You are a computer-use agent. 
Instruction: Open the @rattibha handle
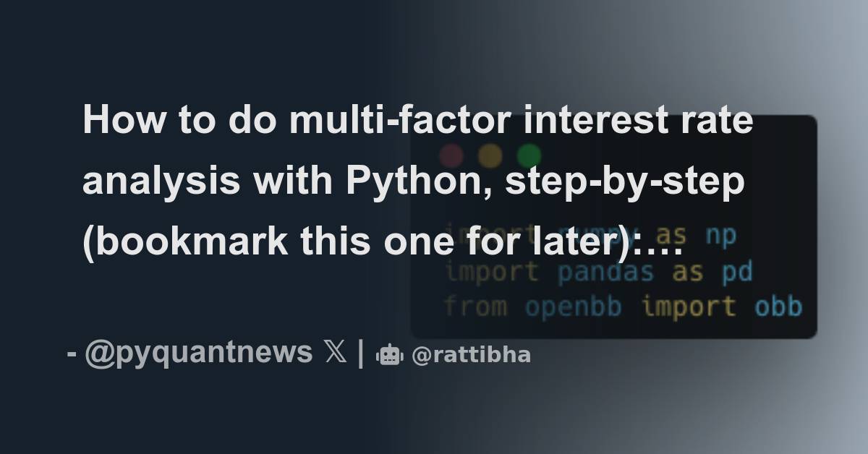(x=471, y=355)
